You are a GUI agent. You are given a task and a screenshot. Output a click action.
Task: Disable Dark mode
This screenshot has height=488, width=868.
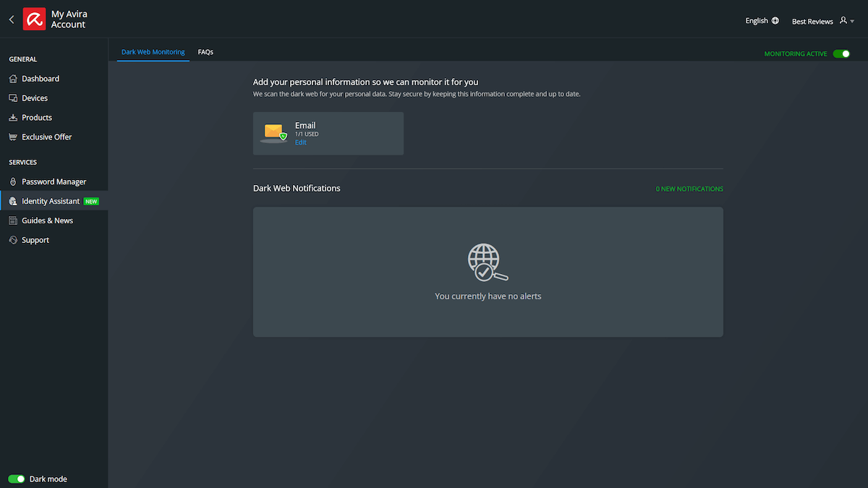(x=15, y=479)
